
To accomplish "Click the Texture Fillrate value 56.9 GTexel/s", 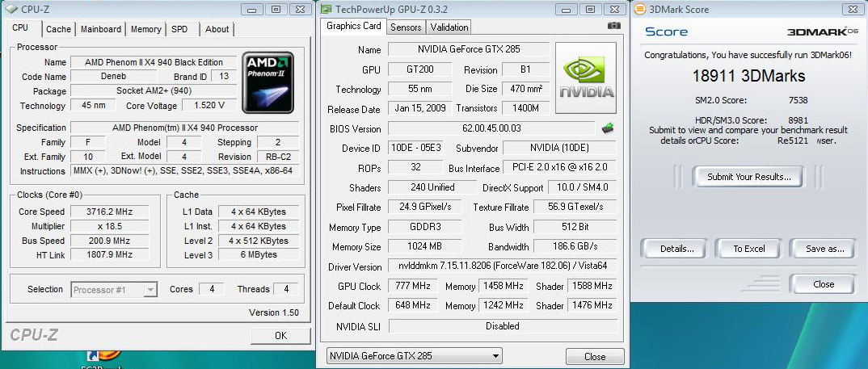I will pyautogui.click(x=575, y=208).
